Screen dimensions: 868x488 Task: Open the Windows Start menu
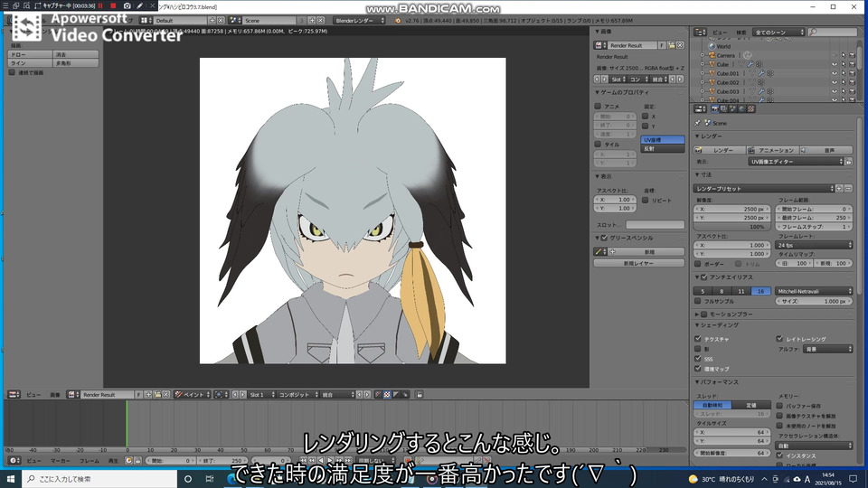[11, 479]
